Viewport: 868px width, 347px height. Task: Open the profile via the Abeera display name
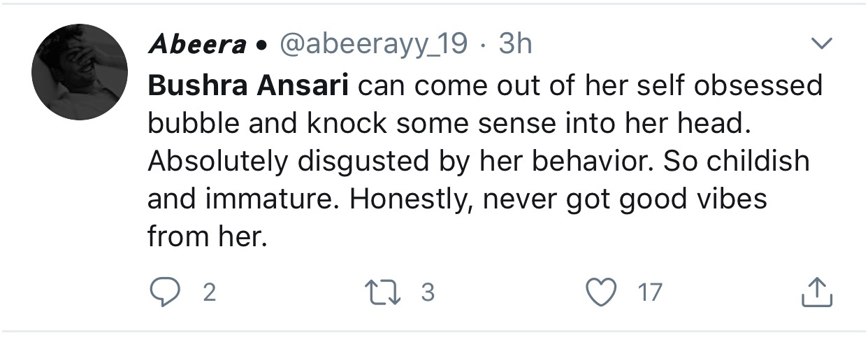click(x=197, y=45)
